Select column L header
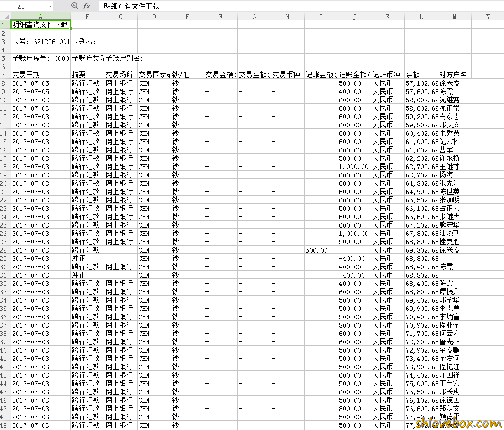Screen dimensions: 504x430 [x=421, y=17]
